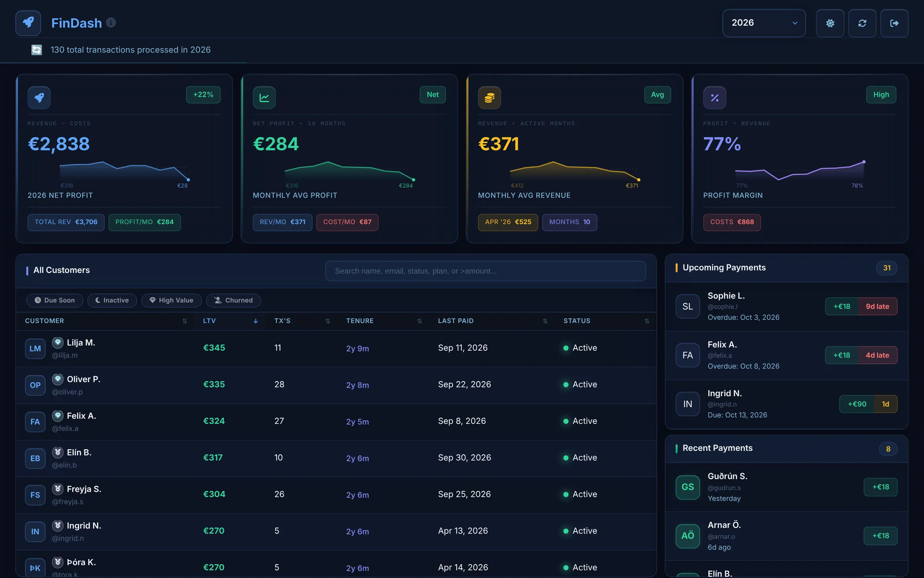
Task: Click the refresh data icon button
Action: [862, 23]
